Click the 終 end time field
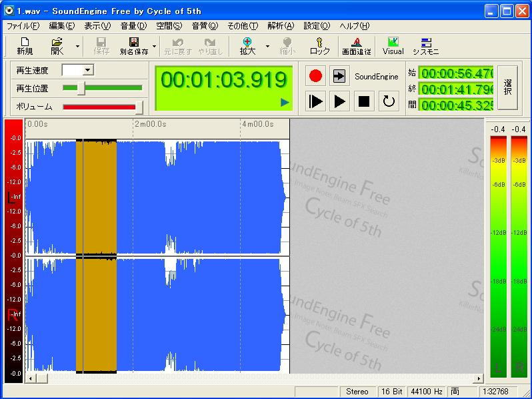 point(455,89)
